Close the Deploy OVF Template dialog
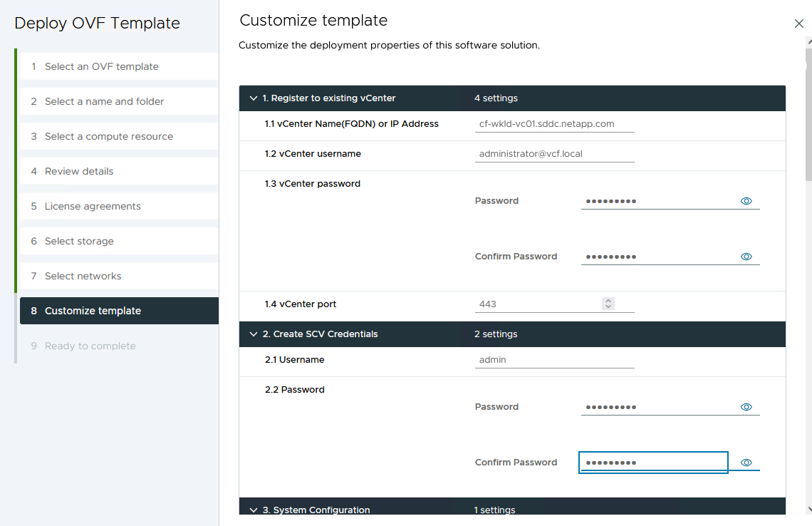The image size is (812, 526). [798, 24]
